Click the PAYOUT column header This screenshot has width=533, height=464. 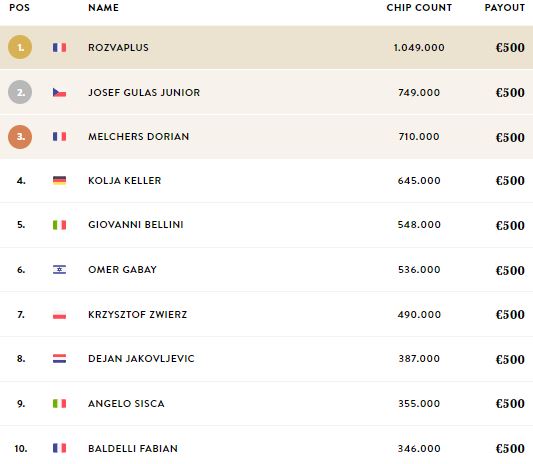(505, 7)
